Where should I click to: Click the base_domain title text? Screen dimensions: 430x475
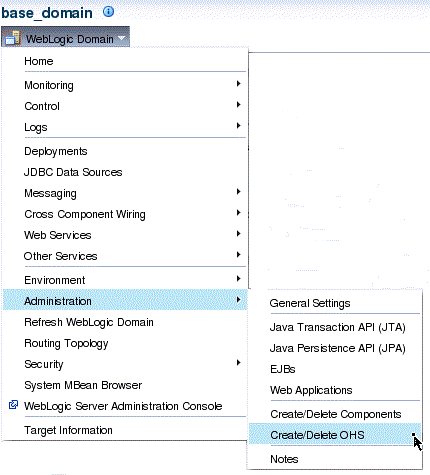pyautogui.click(x=47, y=13)
